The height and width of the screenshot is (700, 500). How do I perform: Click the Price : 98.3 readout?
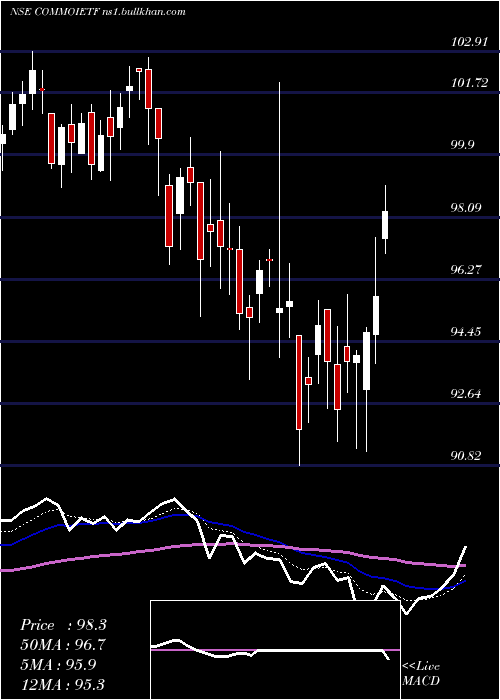(63, 625)
